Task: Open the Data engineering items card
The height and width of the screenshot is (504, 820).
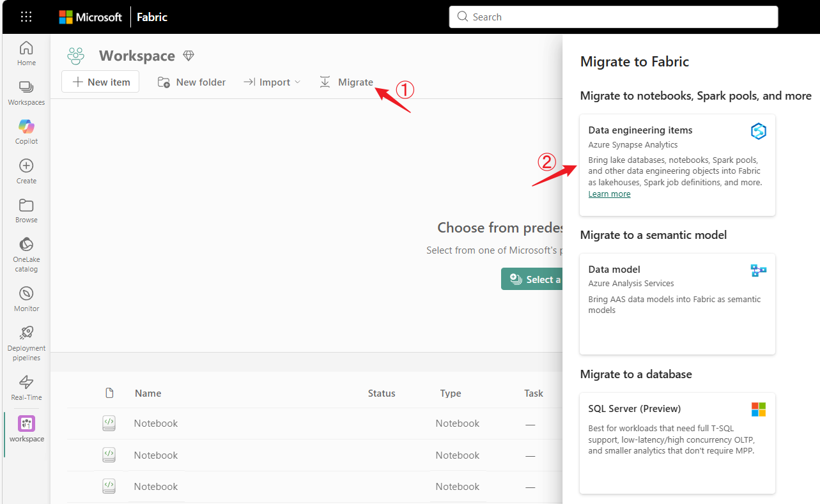Action: click(x=677, y=165)
